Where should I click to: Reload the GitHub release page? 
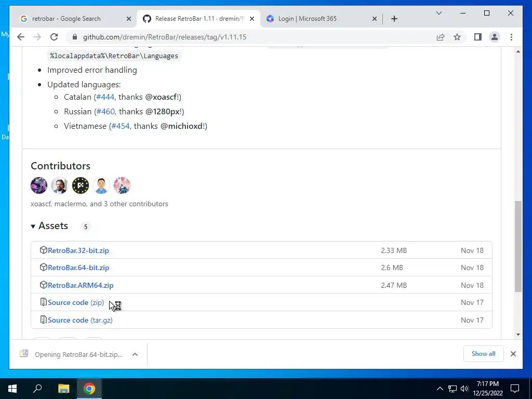[54, 37]
